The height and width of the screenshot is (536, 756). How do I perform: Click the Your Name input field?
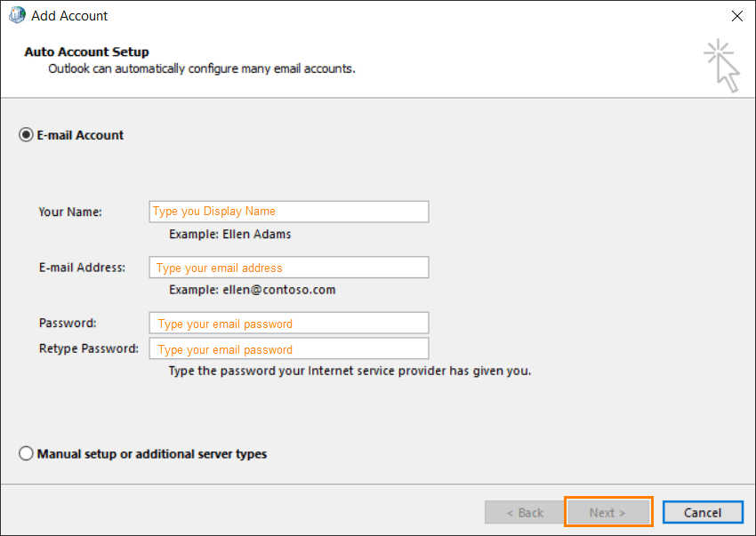point(288,212)
